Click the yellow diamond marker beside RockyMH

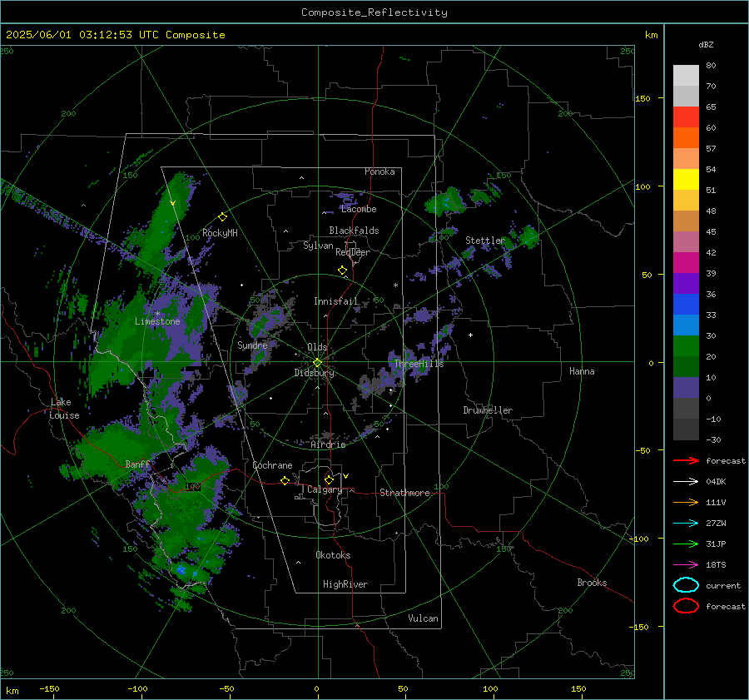(222, 217)
